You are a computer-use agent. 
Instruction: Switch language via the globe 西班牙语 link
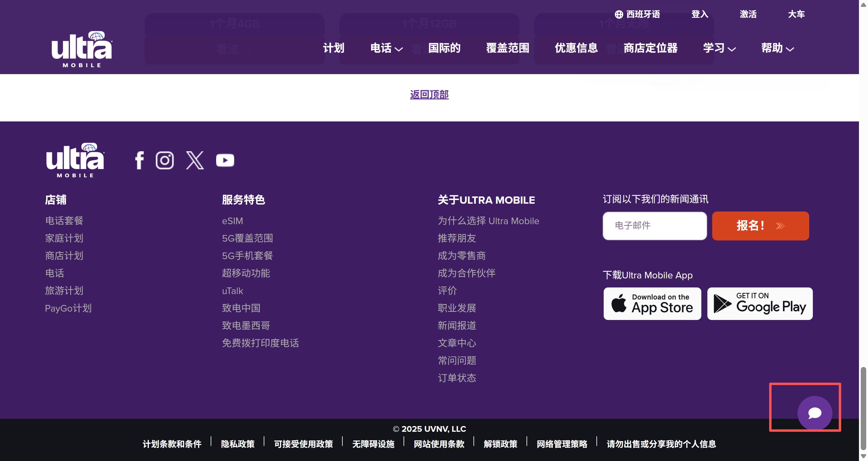[637, 14]
